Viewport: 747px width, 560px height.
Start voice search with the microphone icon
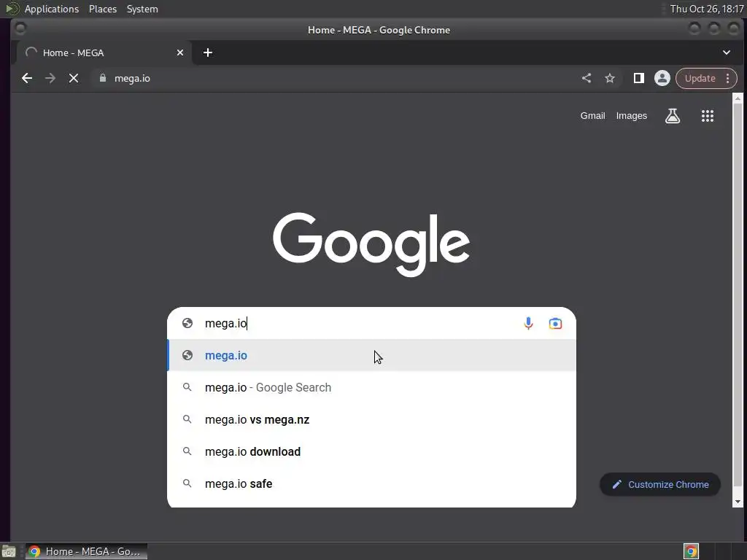[528, 323]
